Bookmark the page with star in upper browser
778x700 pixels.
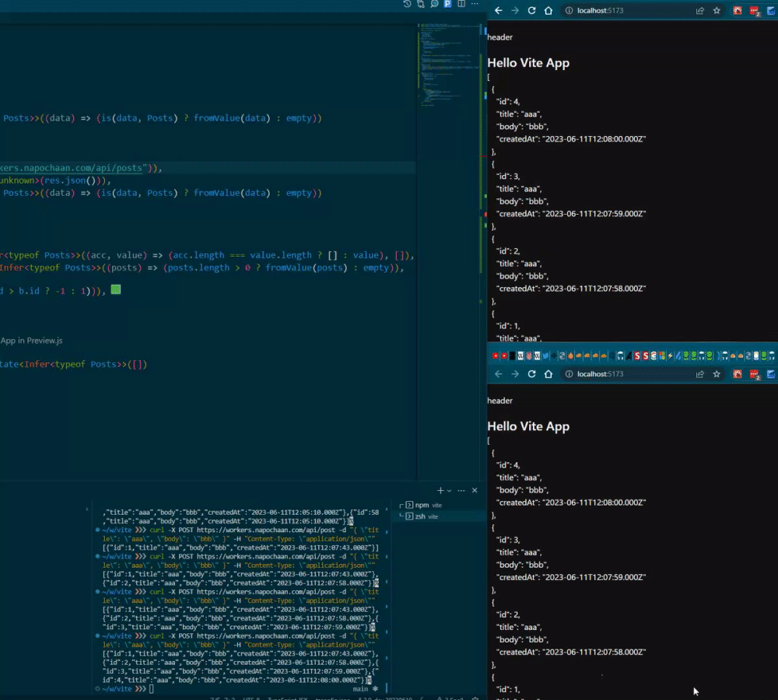[x=717, y=10]
